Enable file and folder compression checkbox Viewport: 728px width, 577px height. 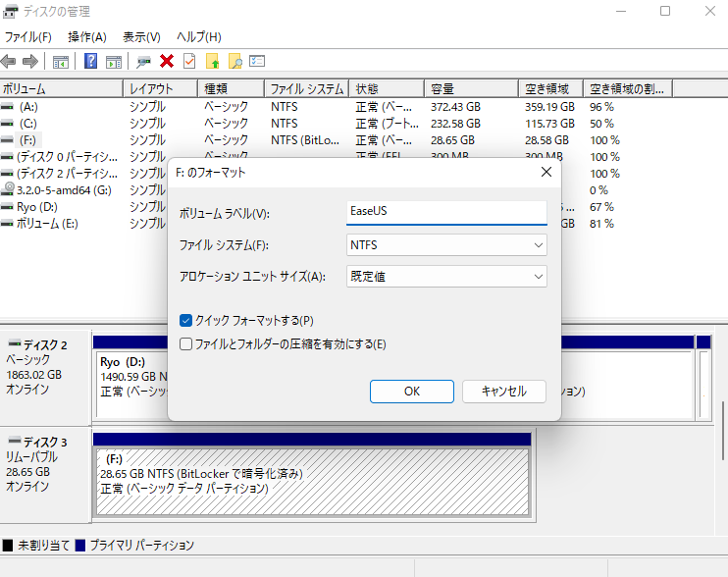pos(186,344)
